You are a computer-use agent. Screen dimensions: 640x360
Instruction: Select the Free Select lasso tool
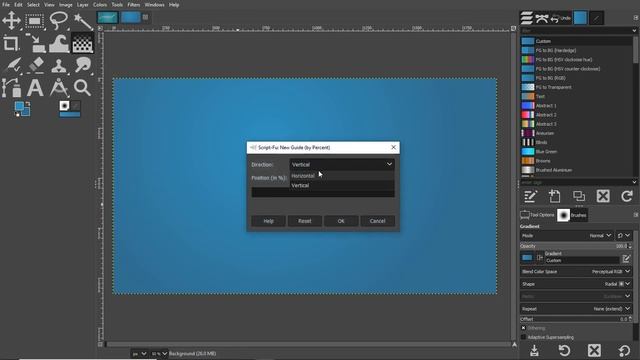pos(58,20)
